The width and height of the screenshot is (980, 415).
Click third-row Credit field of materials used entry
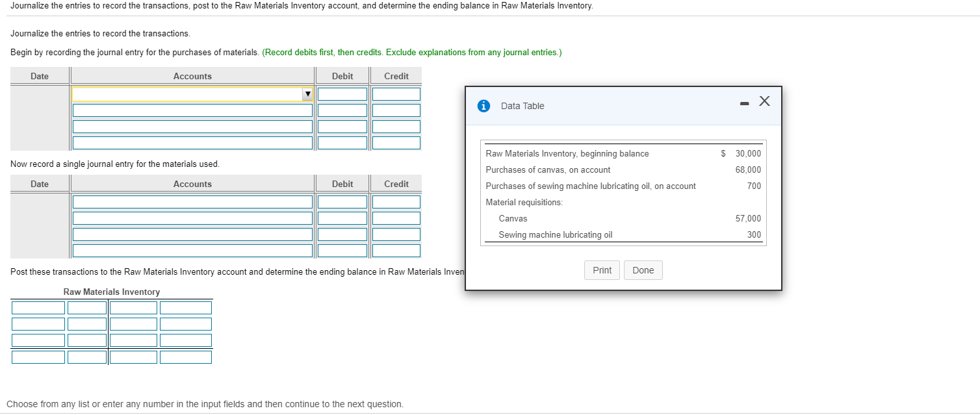pyautogui.click(x=396, y=234)
